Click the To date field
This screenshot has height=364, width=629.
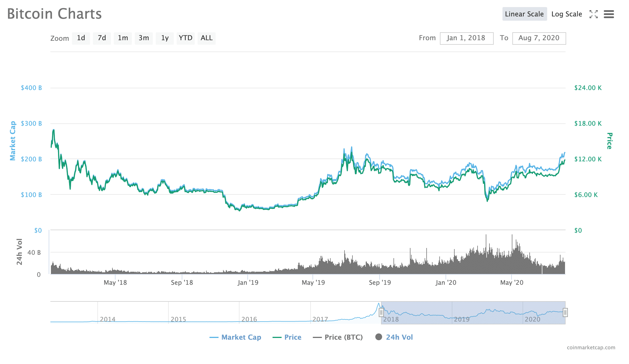(539, 38)
